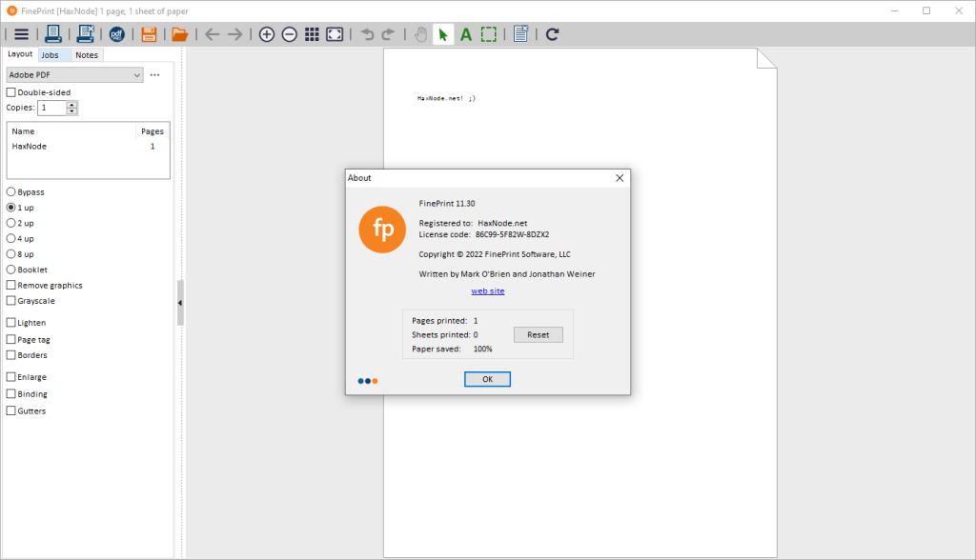Open the hamburger main menu
976x560 pixels.
coord(21,35)
